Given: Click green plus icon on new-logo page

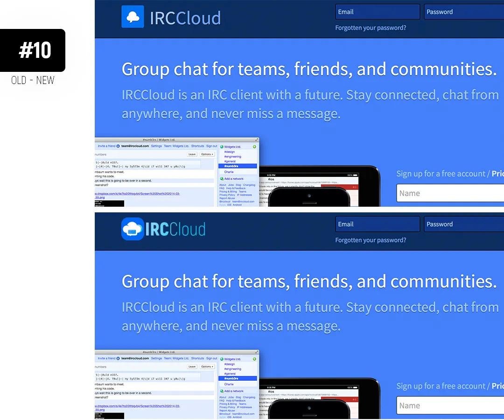Looking at the screenshot, I should coord(254,359).
